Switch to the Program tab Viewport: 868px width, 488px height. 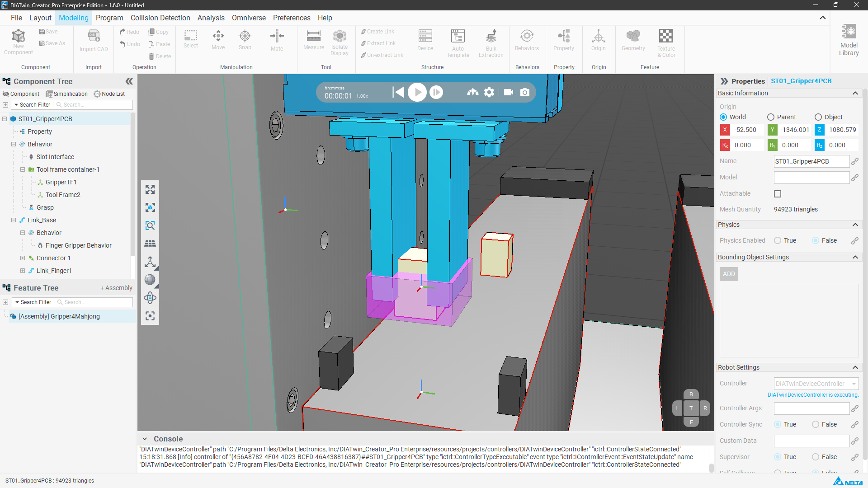tap(109, 18)
